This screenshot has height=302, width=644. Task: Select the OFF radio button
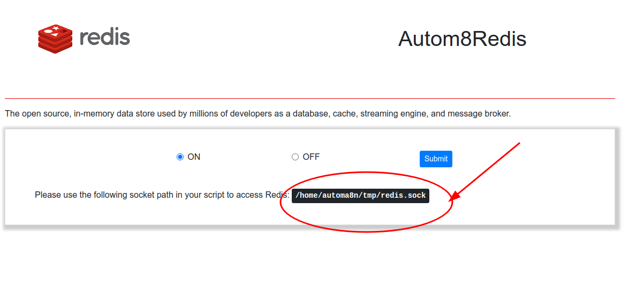(295, 157)
